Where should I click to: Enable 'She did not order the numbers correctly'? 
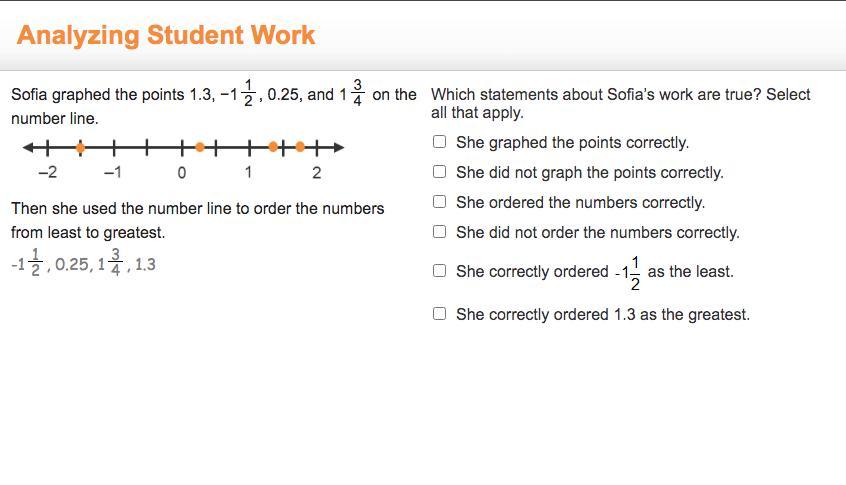(x=440, y=232)
